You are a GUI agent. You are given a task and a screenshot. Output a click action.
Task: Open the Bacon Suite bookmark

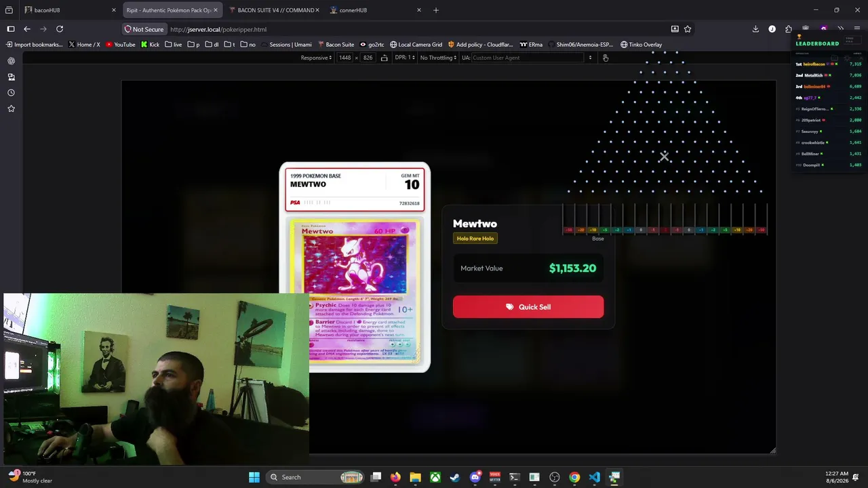point(336,45)
